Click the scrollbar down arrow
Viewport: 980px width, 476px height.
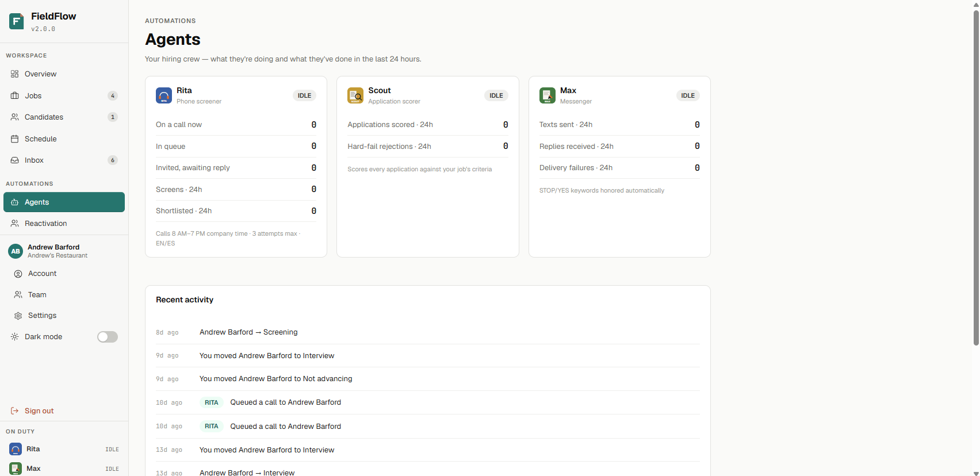coord(976,473)
